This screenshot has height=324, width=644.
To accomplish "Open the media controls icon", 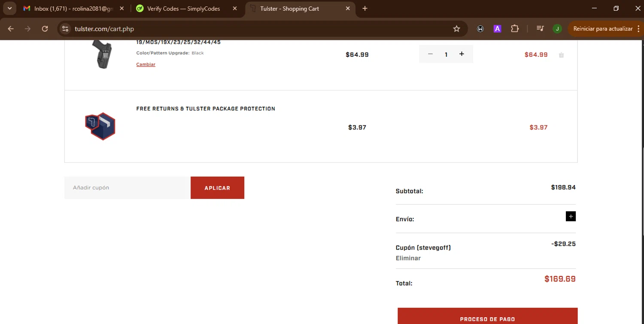I will 540,29.
